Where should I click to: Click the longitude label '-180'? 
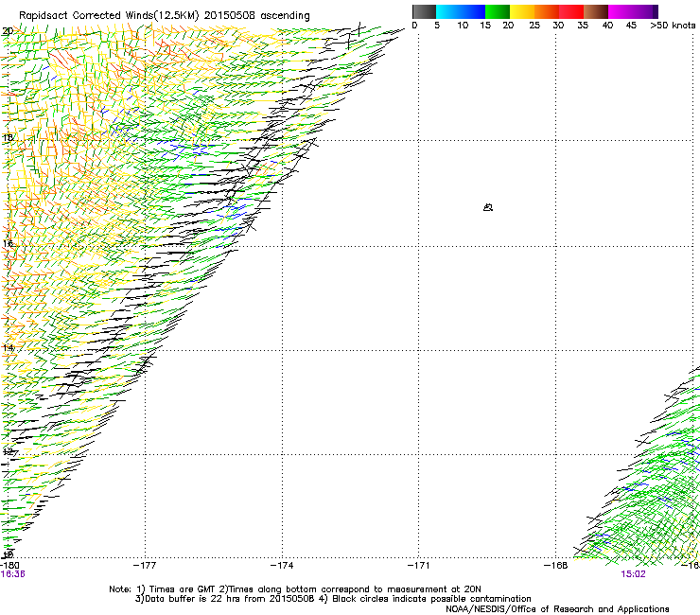coord(9,566)
